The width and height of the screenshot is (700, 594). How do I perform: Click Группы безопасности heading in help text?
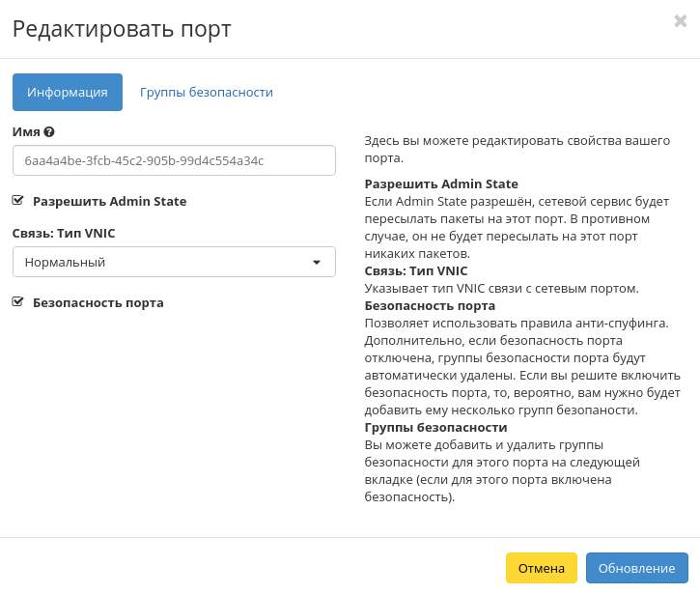tap(435, 427)
